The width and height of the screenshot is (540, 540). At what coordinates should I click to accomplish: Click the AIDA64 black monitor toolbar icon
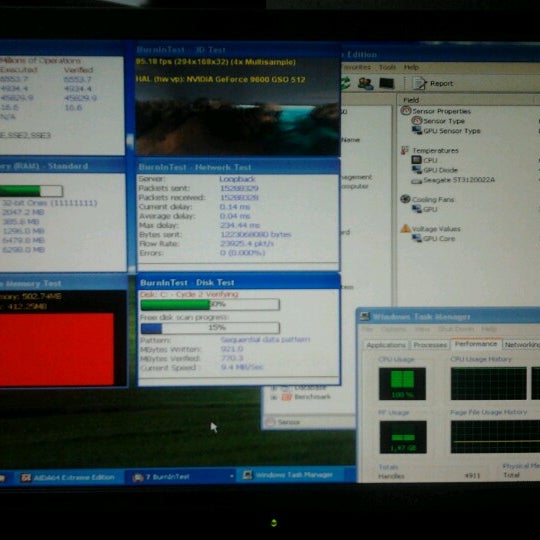pyautogui.click(x=386, y=83)
